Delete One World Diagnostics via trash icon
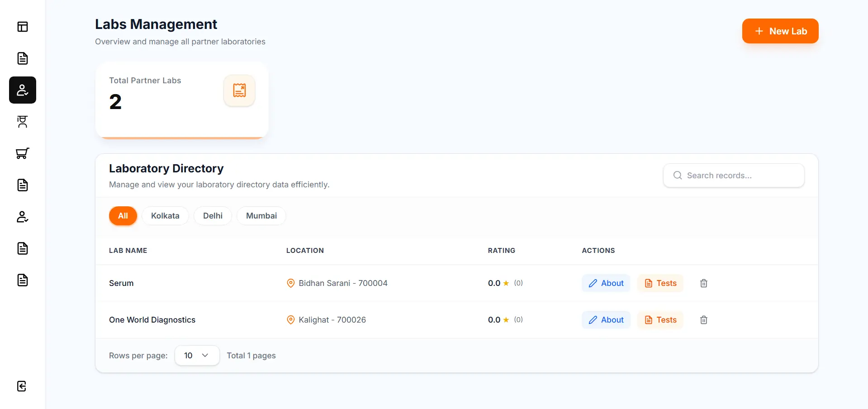Screen dimensions: 868x409 704,320
